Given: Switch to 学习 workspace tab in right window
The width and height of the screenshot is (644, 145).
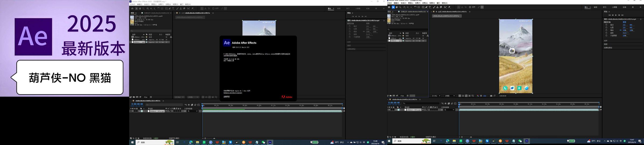Looking at the screenshot, I should point(604,7).
